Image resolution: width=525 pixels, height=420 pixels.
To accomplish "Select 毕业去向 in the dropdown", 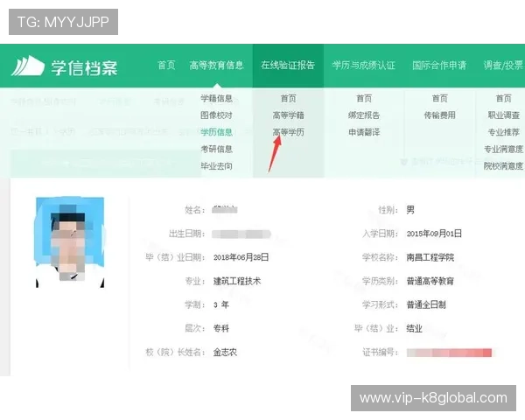I will pyautogui.click(x=216, y=166).
